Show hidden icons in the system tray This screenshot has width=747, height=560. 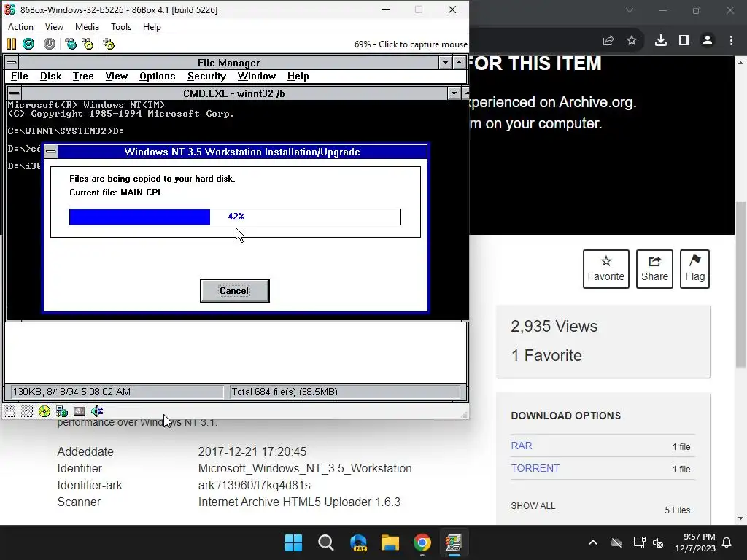click(x=592, y=542)
